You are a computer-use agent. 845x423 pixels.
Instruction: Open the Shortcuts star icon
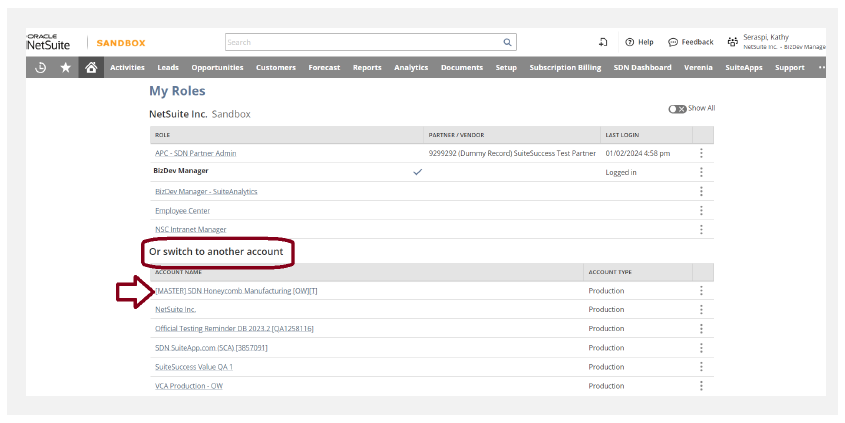66,67
